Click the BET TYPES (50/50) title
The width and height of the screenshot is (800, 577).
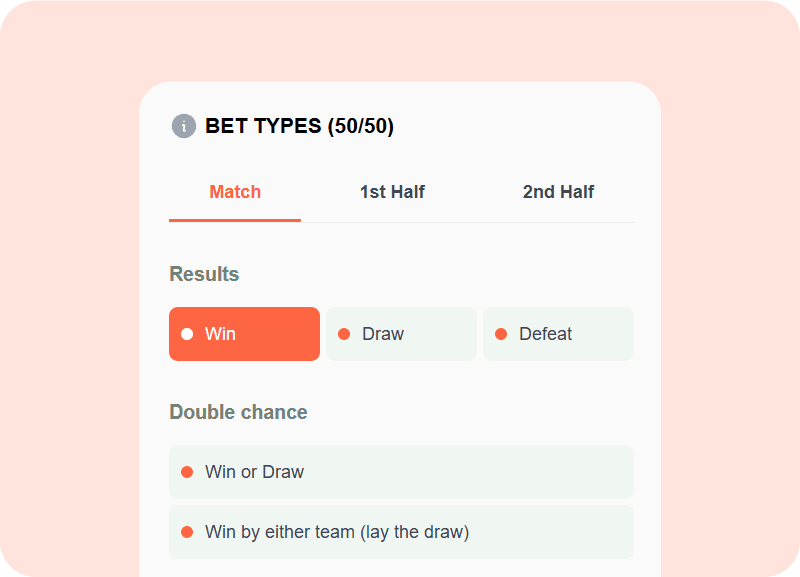coord(299,126)
